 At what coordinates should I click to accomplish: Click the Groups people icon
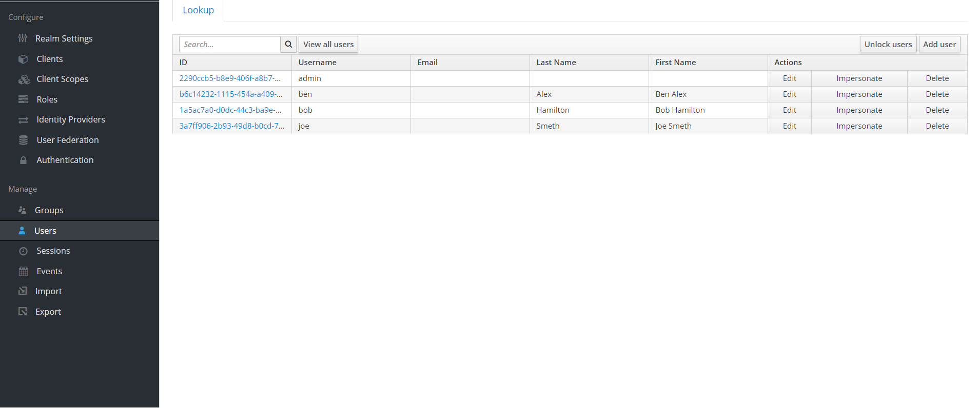pyautogui.click(x=22, y=210)
